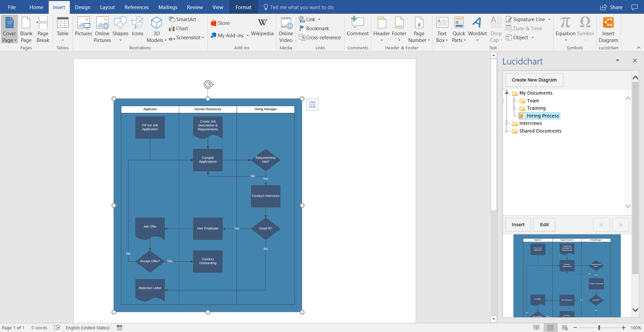This screenshot has width=644, height=332.
Task: Open the Page Number menu
Action: [419, 30]
